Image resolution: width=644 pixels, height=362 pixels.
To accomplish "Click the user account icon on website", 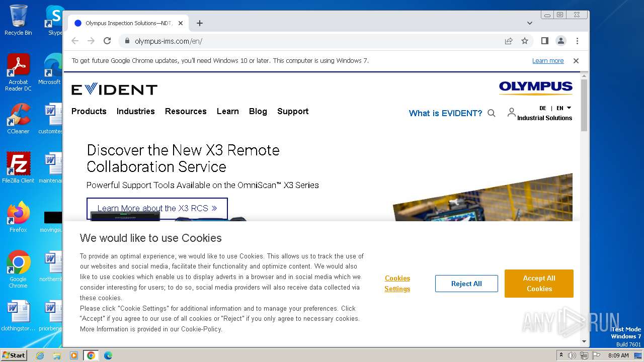I will [x=511, y=113].
